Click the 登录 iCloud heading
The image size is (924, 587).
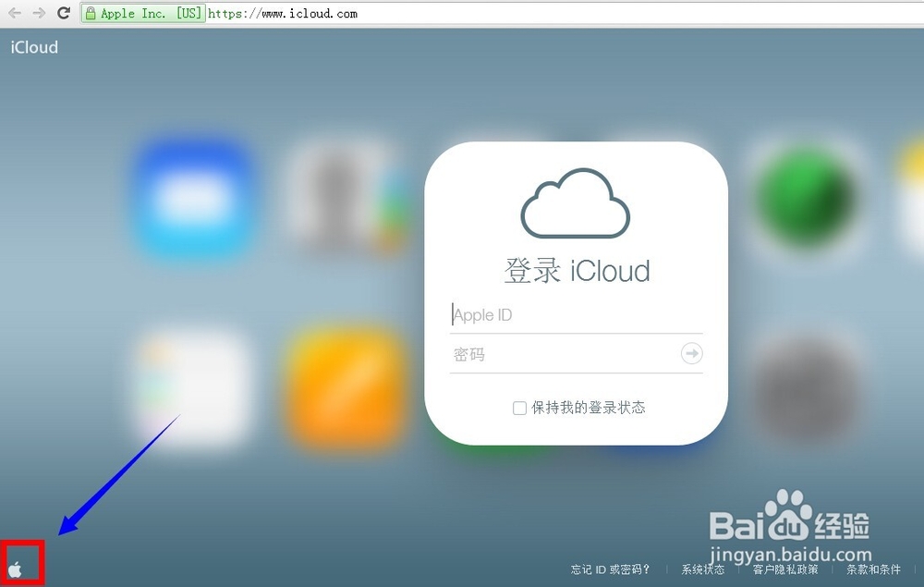pyautogui.click(x=577, y=271)
